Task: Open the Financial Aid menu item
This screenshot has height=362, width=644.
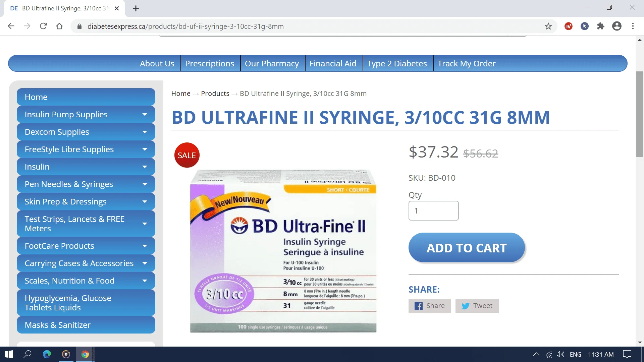Action: click(333, 64)
